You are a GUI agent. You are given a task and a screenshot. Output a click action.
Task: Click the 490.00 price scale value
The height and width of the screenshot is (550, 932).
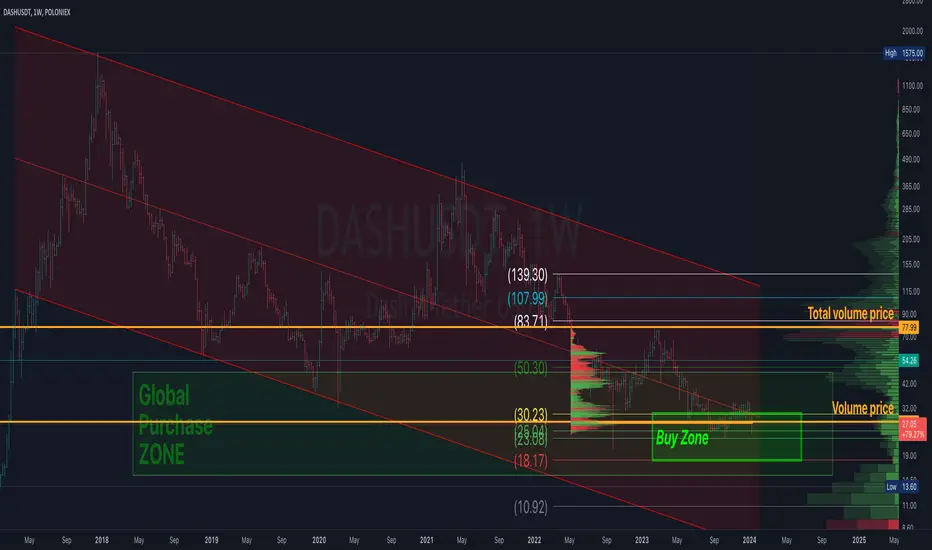click(x=910, y=159)
